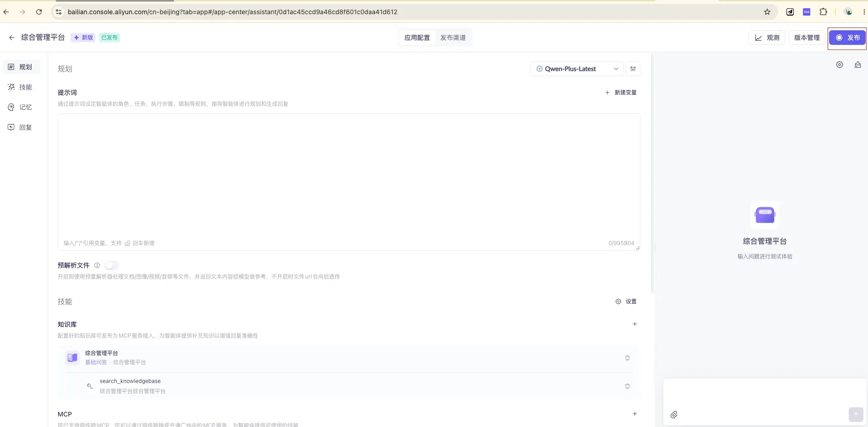868x427 pixels.
Task: Click the browser back arrow
Action: [6, 12]
